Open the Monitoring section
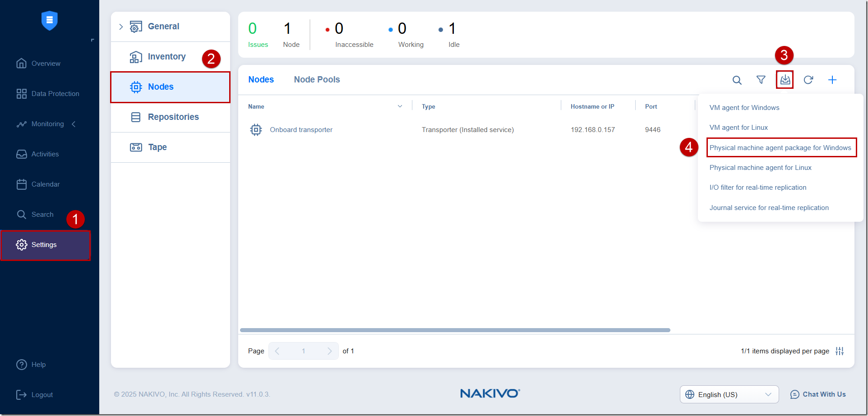This screenshot has width=868, height=416. [41, 124]
